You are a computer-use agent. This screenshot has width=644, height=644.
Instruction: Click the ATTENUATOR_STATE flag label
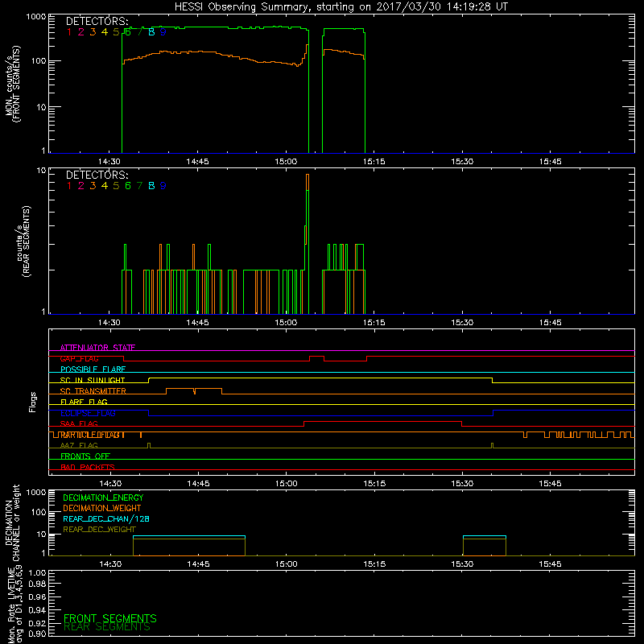pyautogui.click(x=97, y=348)
